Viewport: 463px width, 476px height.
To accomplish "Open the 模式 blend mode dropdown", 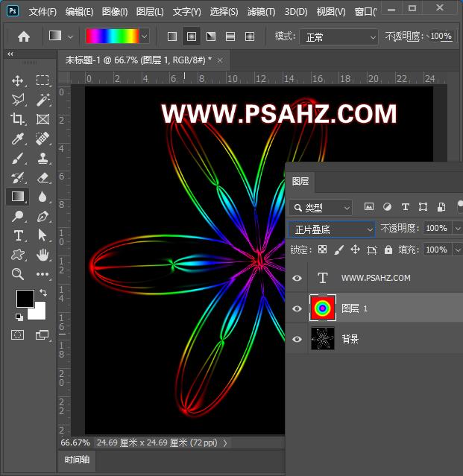I will point(338,37).
